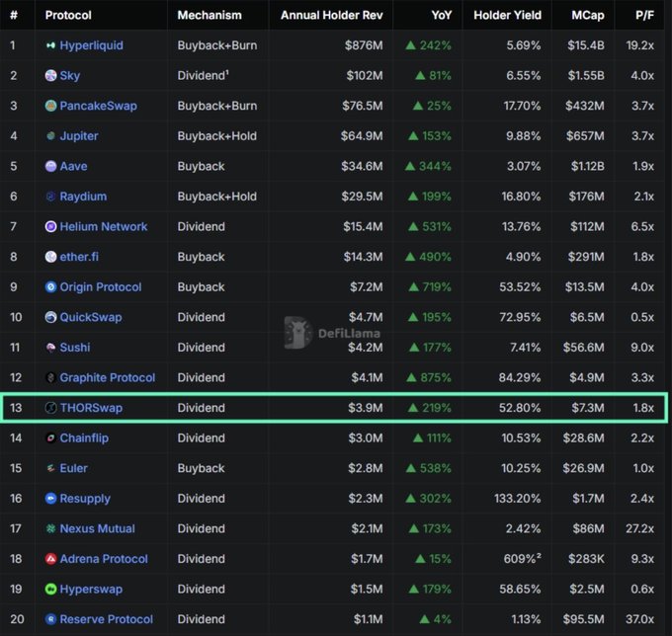Sort by the Protocol column header

tap(68, 16)
